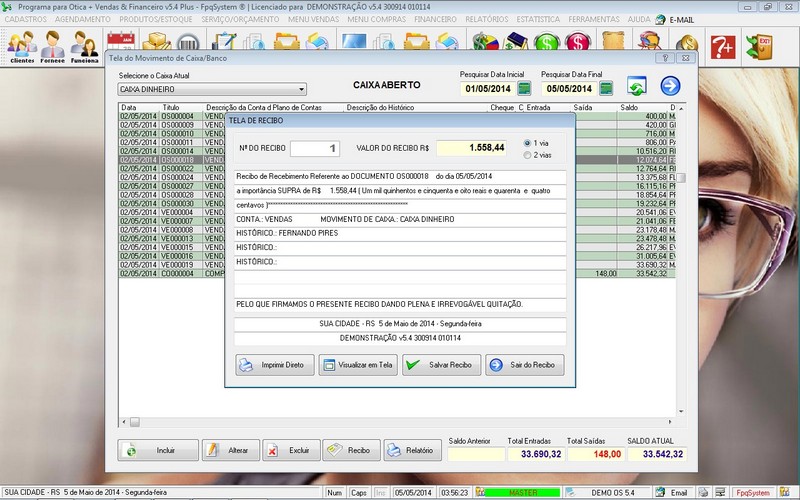This screenshot has width=800, height=500.
Task: Click the Relatório button
Action: coord(412,451)
